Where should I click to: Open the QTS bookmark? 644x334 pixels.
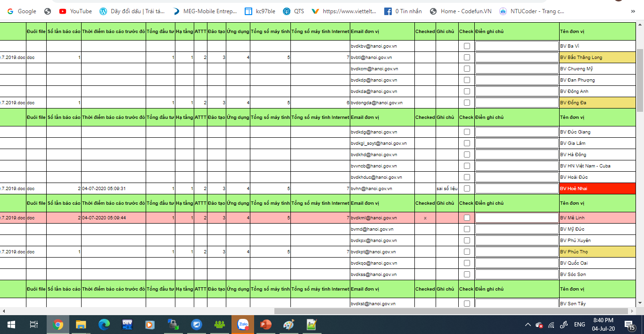[x=294, y=11]
